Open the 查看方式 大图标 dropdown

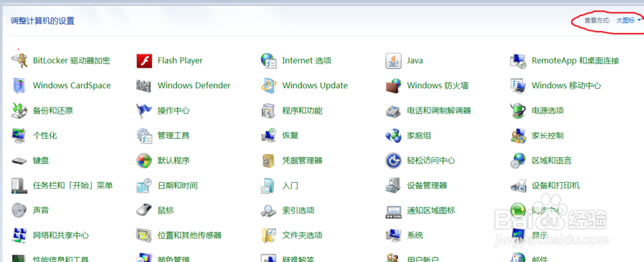coord(628,21)
